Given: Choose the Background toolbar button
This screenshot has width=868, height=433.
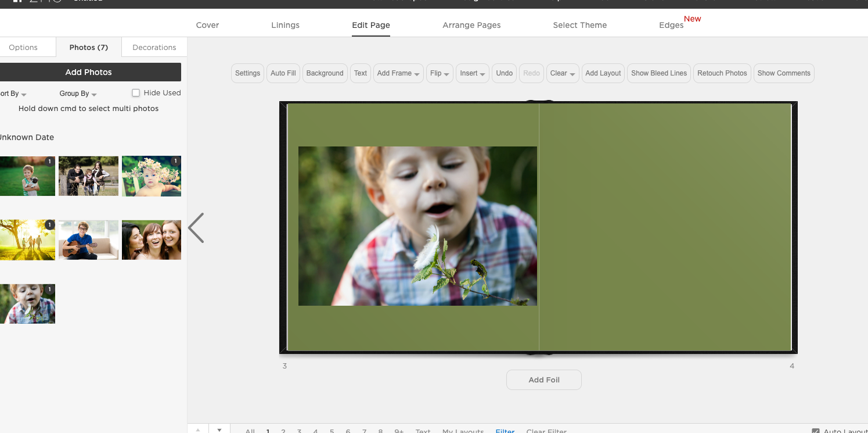Looking at the screenshot, I should point(325,73).
